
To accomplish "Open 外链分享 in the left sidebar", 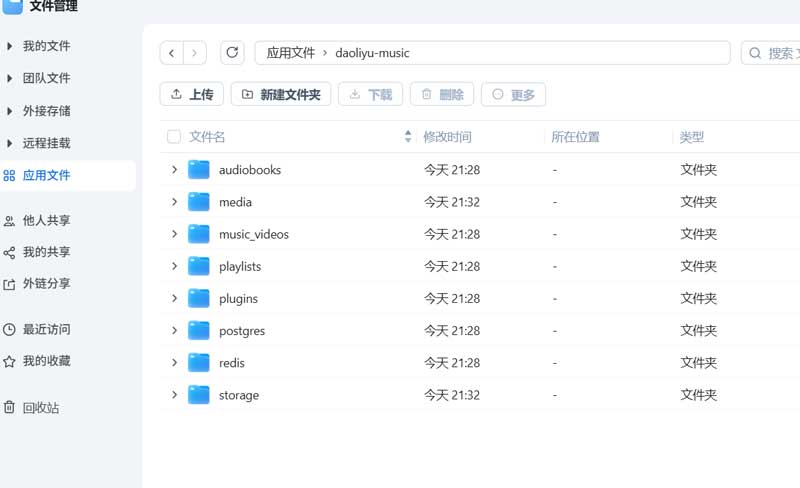I will [46, 284].
